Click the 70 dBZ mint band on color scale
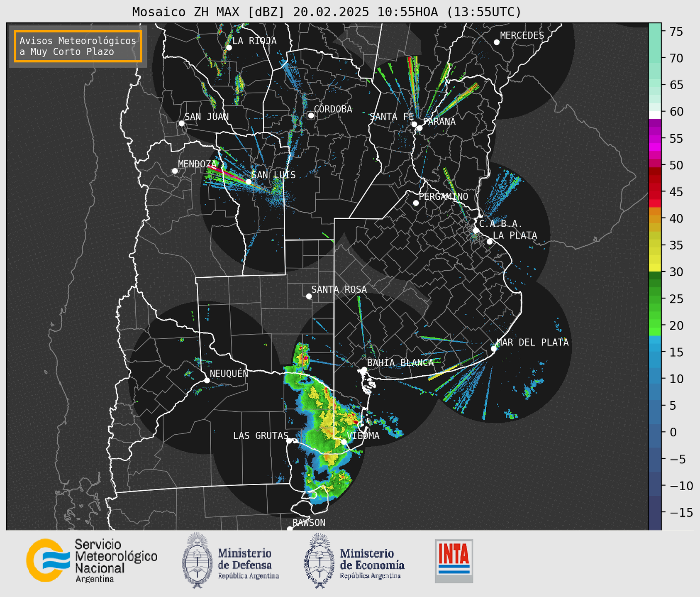The width and height of the screenshot is (700, 597). coord(655,58)
